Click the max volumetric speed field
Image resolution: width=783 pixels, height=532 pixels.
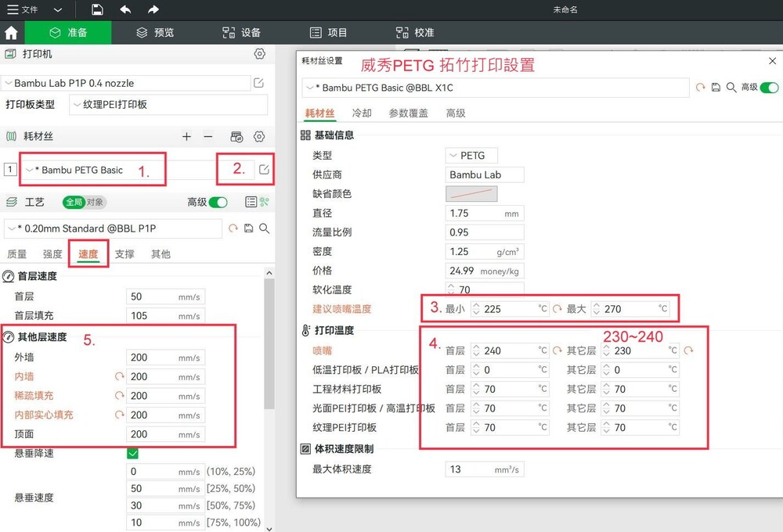pyautogui.click(x=485, y=469)
